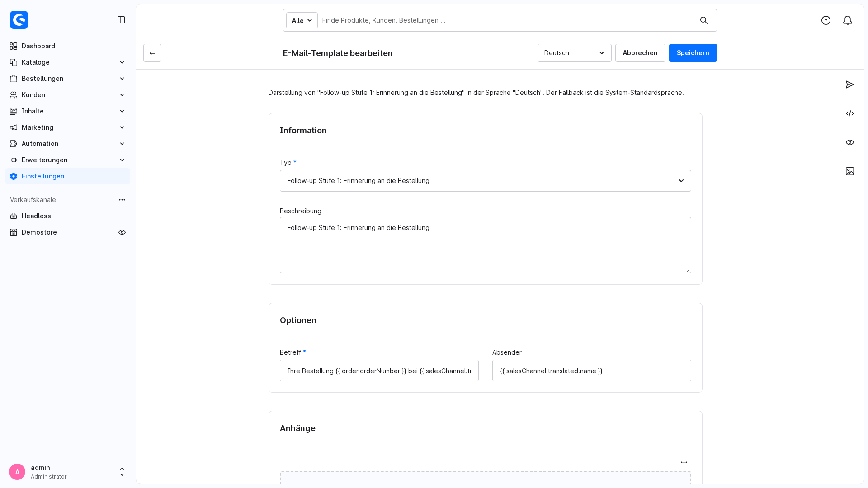Open Marketing menu item
This screenshot has height=488, width=868.
click(68, 127)
